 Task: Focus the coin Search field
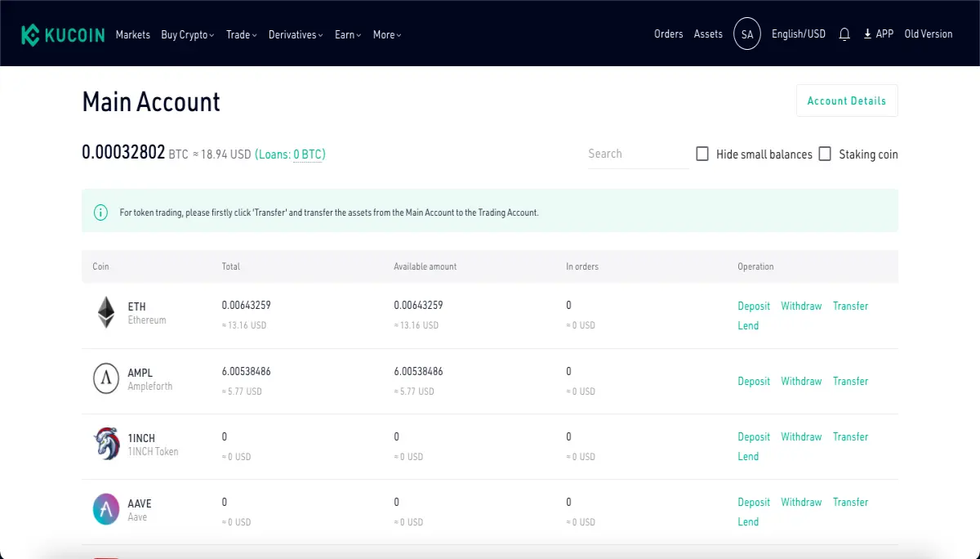(638, 154)
